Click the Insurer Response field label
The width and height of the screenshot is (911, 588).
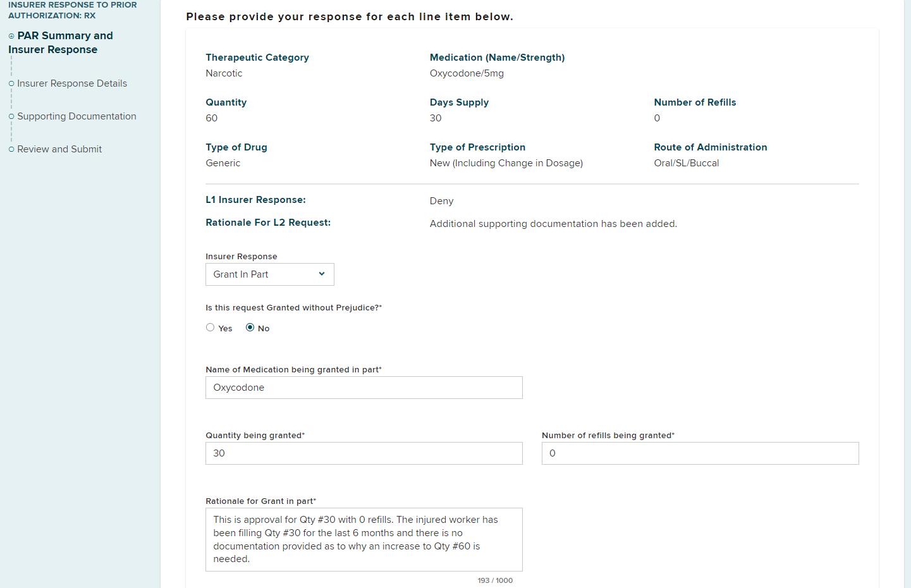242,257
